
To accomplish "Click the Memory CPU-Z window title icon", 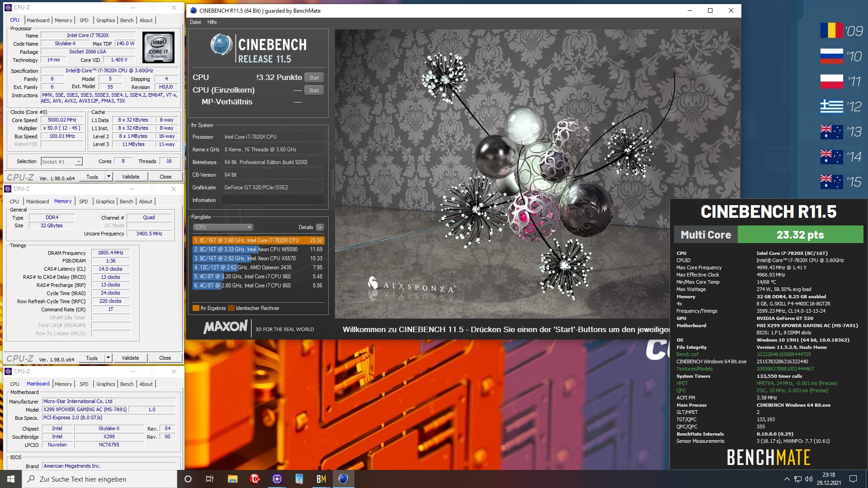I will pos(8,189).
